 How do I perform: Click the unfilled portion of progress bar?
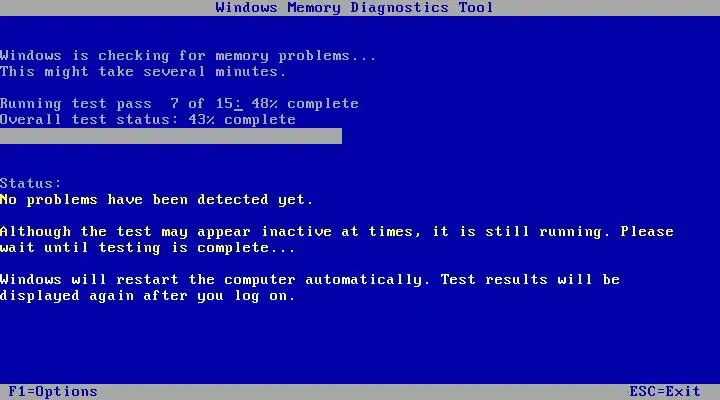[x=531, y=136]
